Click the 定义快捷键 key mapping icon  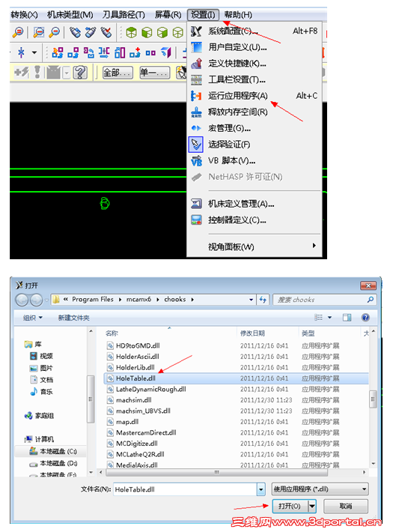pos(196,64)
